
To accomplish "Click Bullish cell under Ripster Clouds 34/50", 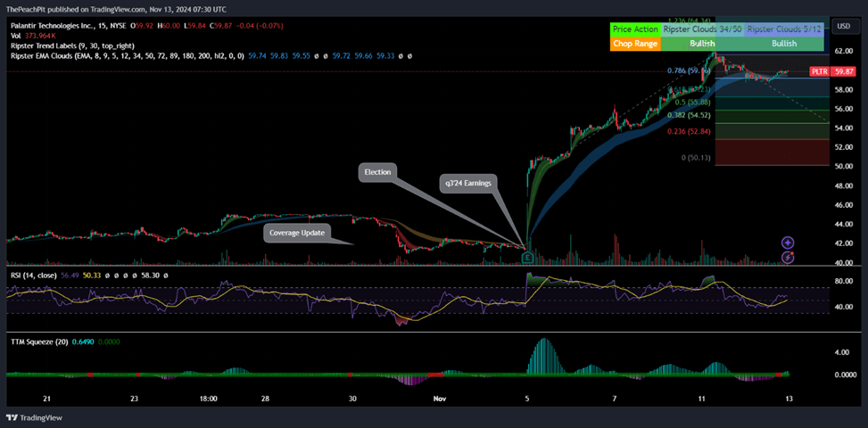I will click(701, 44).
